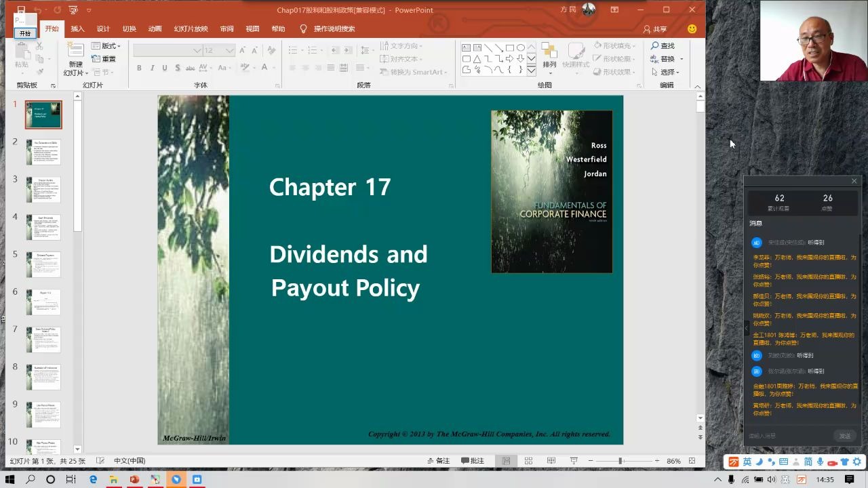Open the Select (选择) dropdown

667,72
